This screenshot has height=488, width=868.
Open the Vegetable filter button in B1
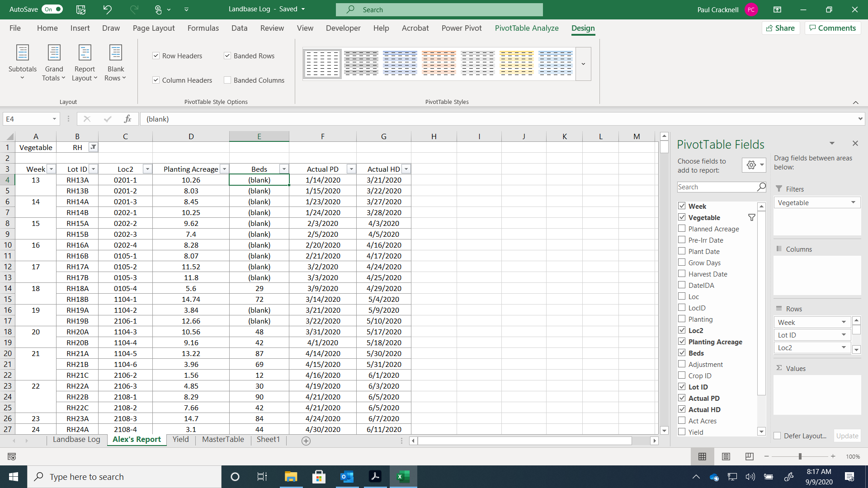click(93, 147)
